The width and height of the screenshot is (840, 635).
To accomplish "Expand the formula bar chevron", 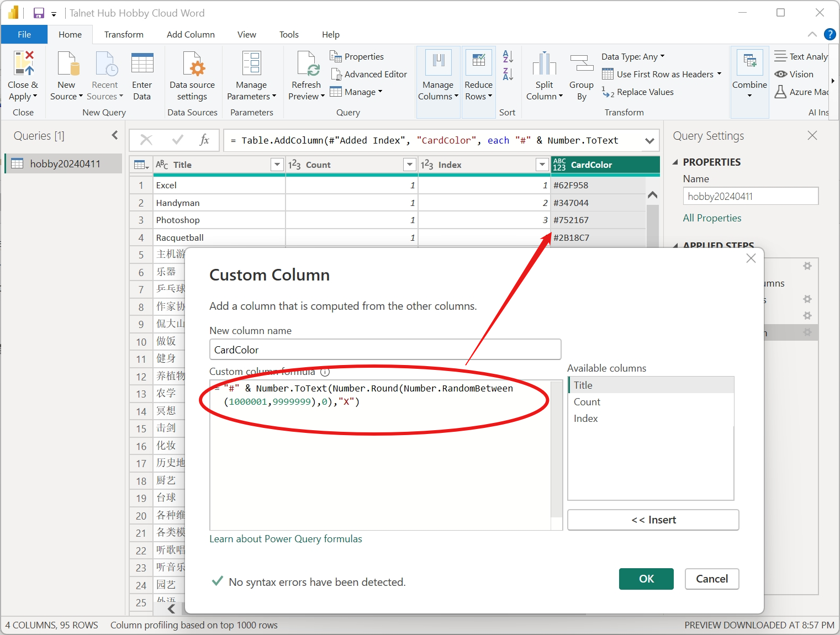I will pos(649,141).
